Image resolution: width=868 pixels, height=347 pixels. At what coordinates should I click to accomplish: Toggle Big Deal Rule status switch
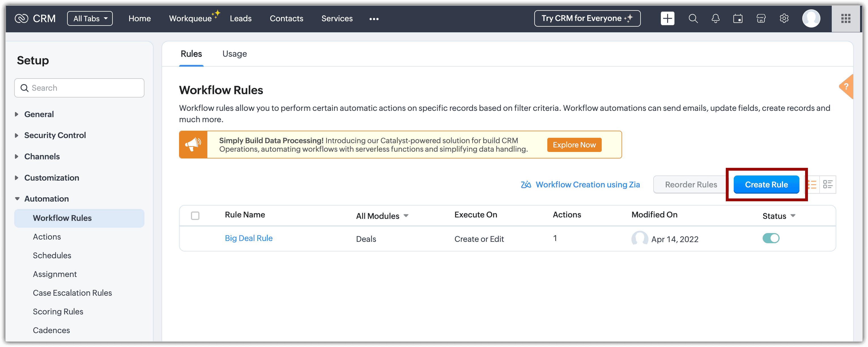[x=771, y=238]
